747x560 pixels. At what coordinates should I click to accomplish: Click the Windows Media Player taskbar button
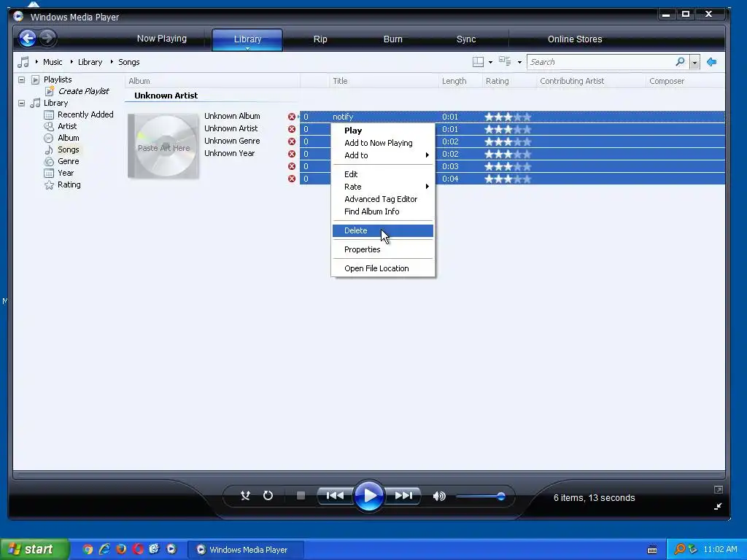tap(245, 550)
